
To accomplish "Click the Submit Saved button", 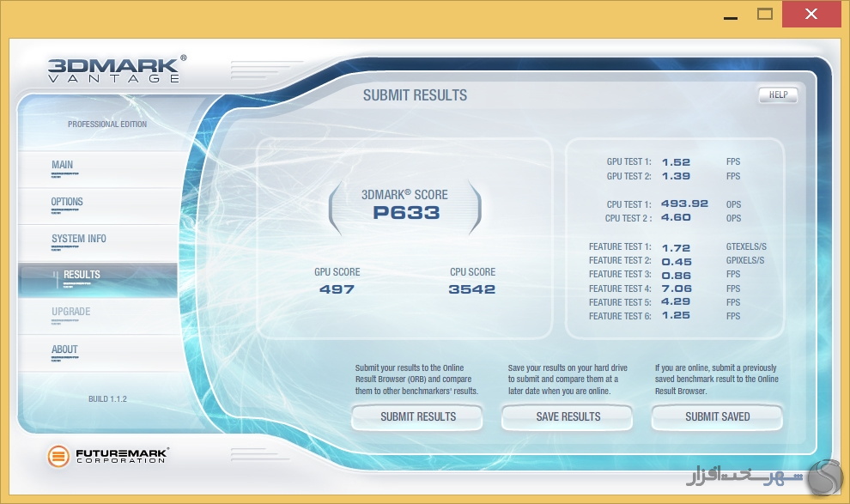I will coord(717,416).
